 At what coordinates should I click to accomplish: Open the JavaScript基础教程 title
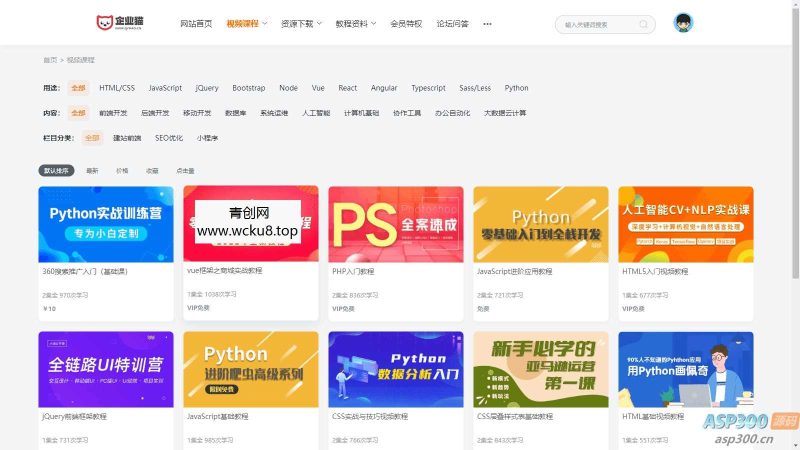pos(217,416)
